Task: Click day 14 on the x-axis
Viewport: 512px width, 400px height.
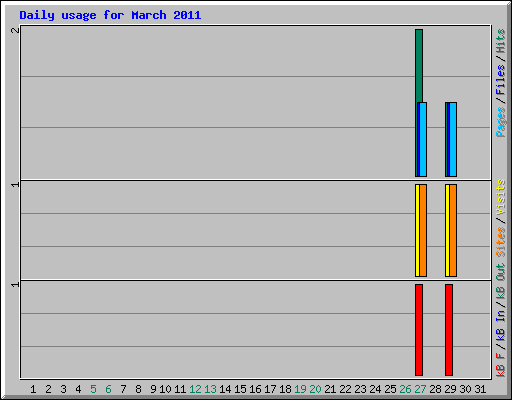Action: [x=225, y=389]
